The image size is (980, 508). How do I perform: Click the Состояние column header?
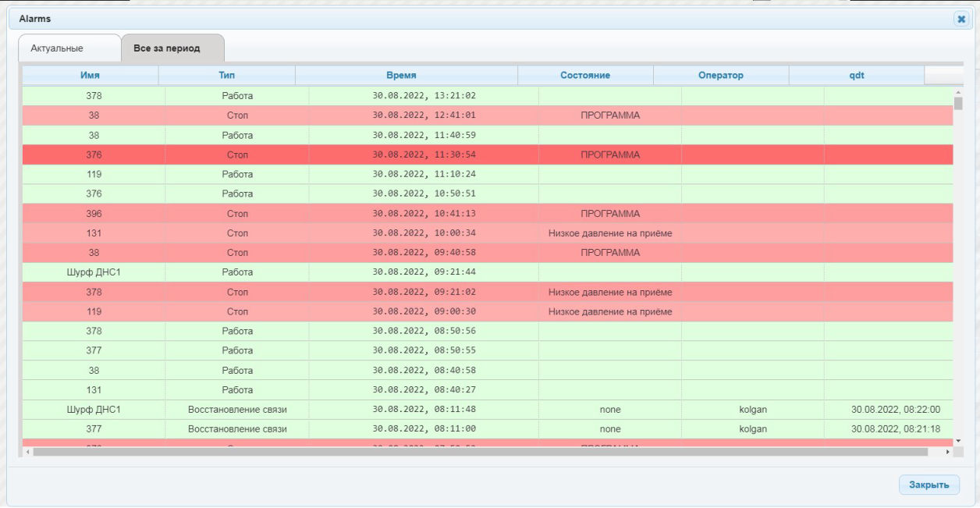tap(585, 76)
